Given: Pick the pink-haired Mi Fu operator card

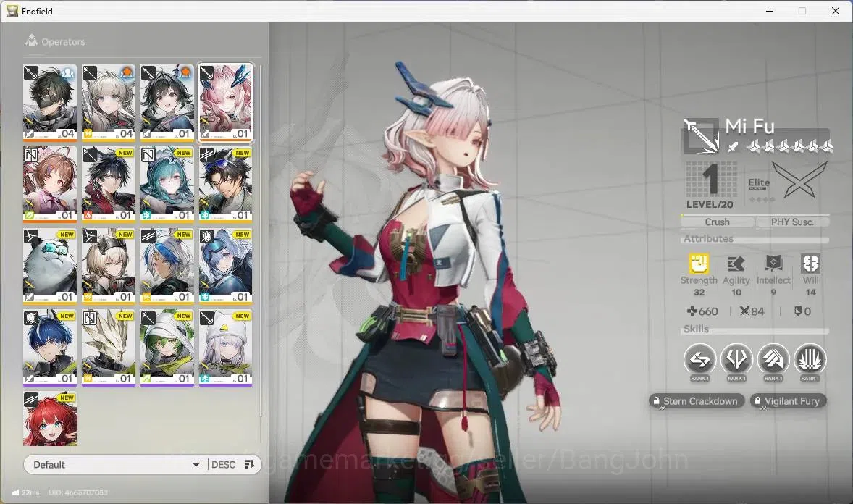Looking at the screenshot, I should pos(226,103).
